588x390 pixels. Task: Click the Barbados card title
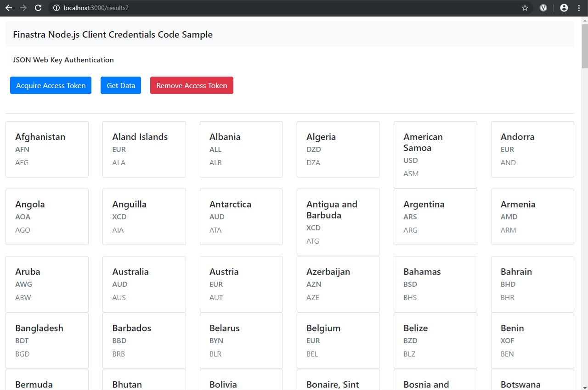[x=132, y=328]
